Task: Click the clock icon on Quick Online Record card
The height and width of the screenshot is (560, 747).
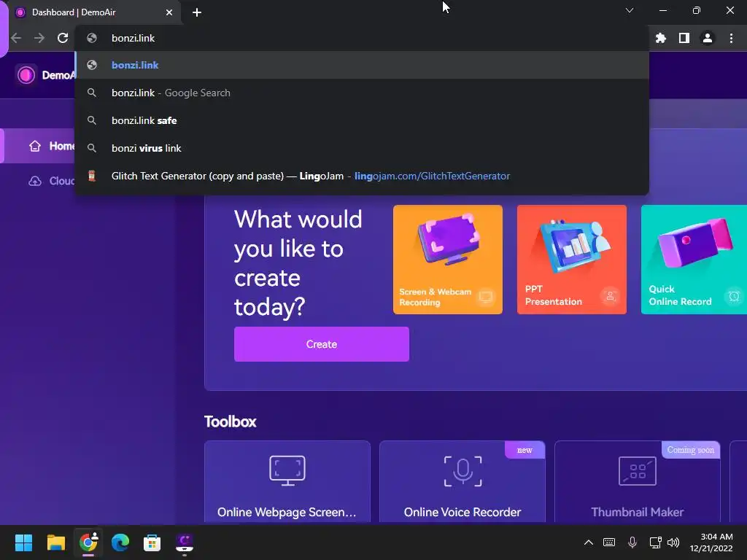Action: 734,296
